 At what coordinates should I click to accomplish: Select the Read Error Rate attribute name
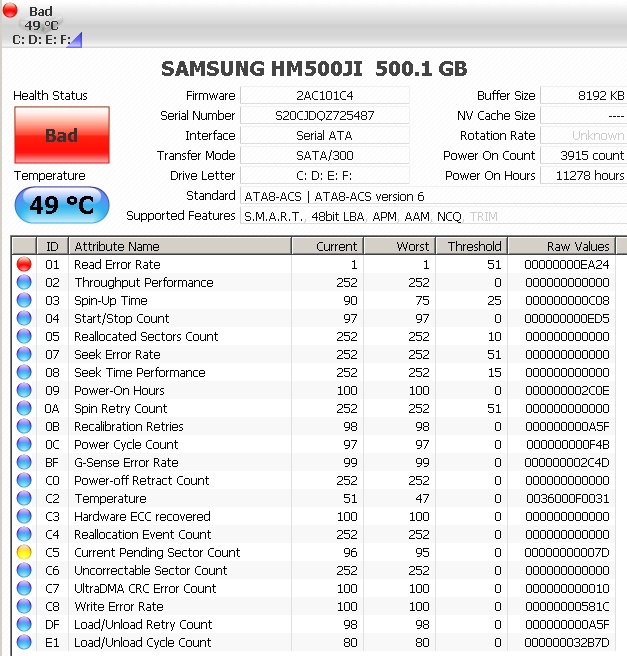117,264
